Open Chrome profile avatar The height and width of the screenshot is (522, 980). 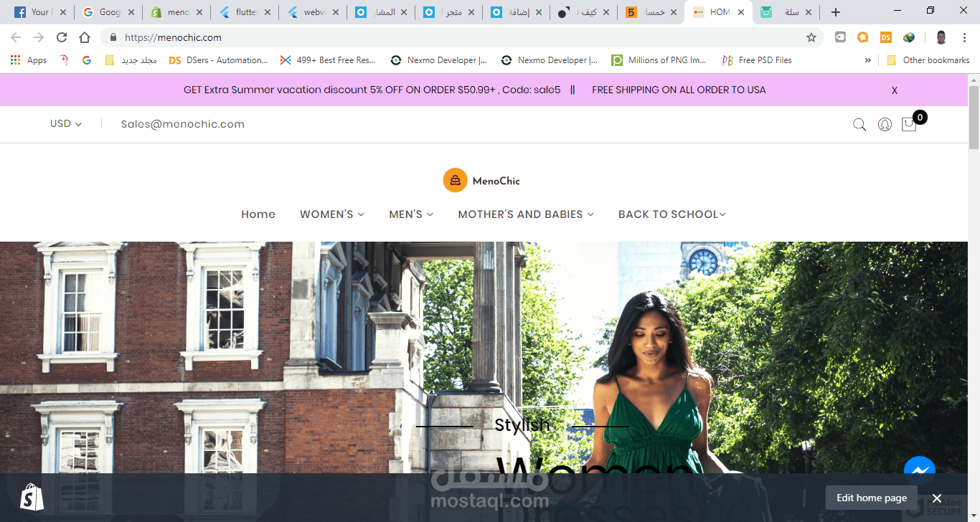941,37
